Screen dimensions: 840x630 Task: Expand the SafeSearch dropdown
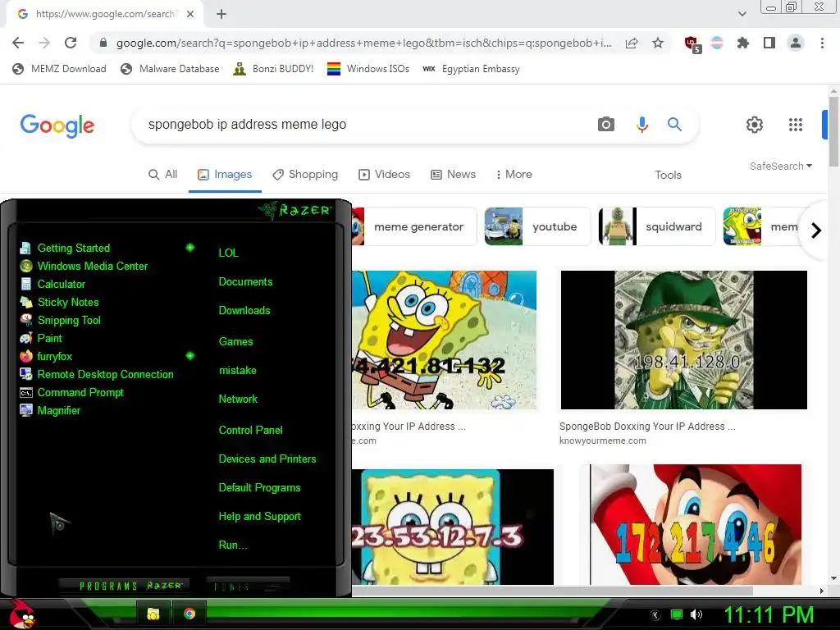coord(781,166)
